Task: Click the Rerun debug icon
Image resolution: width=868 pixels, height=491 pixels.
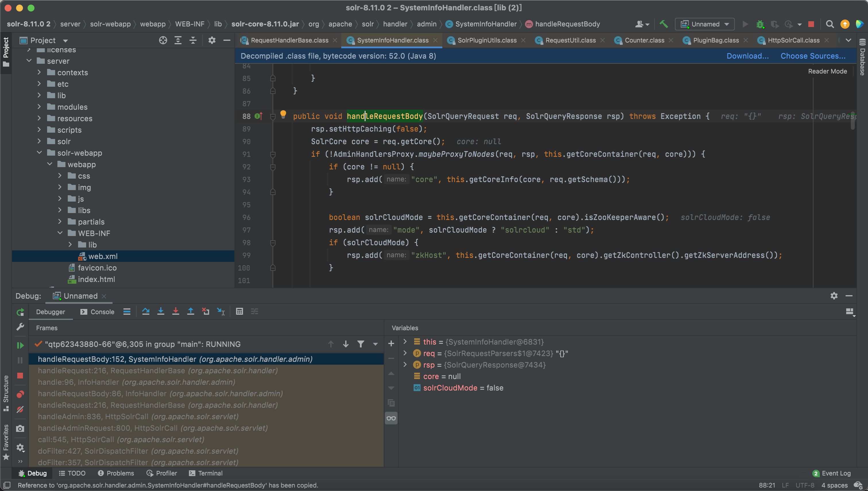Action: [20, 312]
